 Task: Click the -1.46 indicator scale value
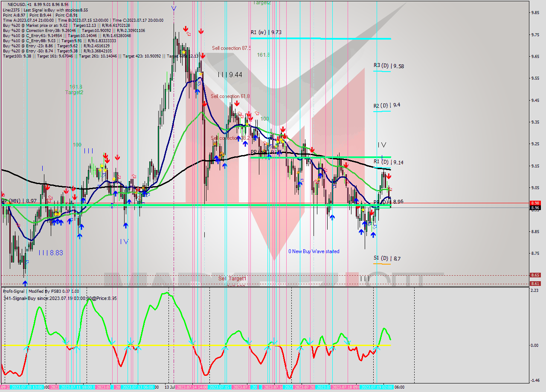(535, 380)
